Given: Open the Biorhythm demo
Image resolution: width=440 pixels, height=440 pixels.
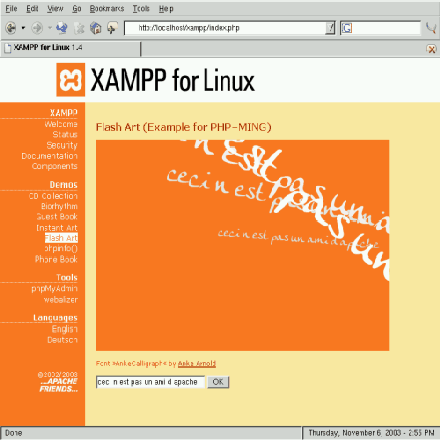Looking at the screenshot, I should point(59,206).
